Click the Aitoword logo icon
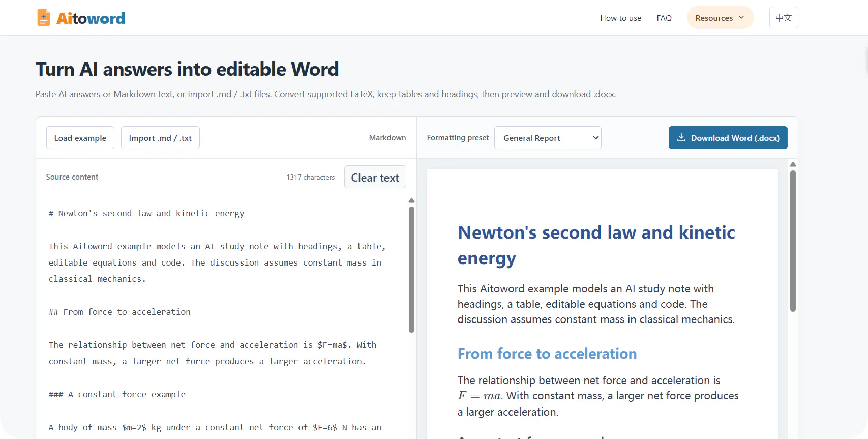 [x=44, y=18]
